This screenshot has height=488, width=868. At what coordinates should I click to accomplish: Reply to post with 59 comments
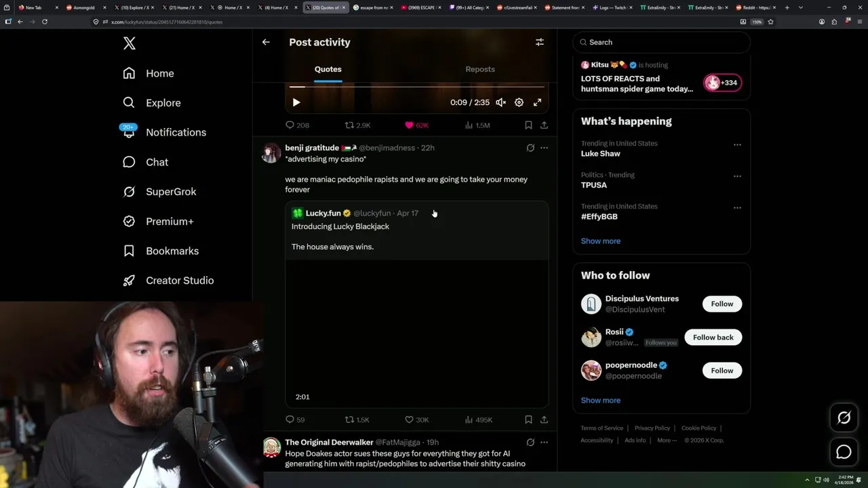point(295,420)
